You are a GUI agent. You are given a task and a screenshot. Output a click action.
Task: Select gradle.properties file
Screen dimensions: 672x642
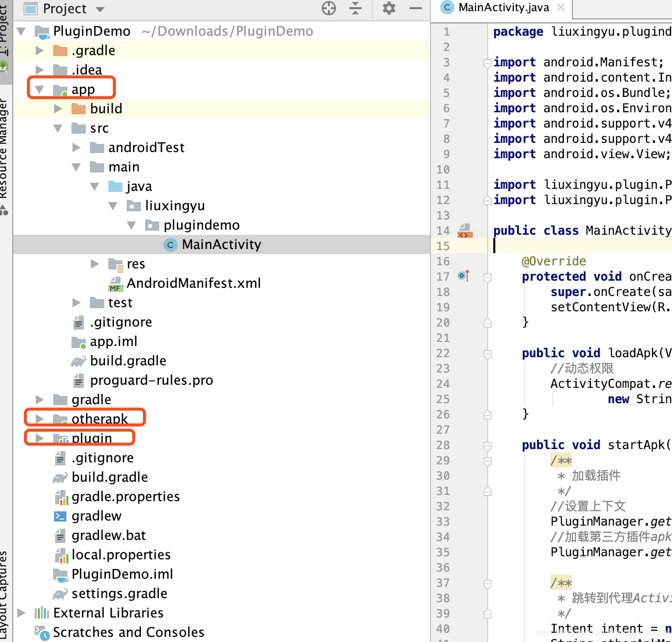[x=126, y=497]
